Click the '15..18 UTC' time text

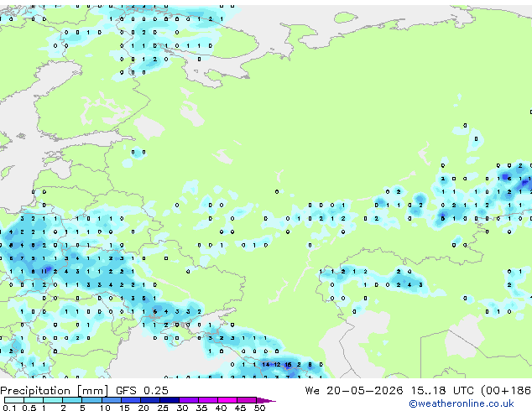(442, 391)
